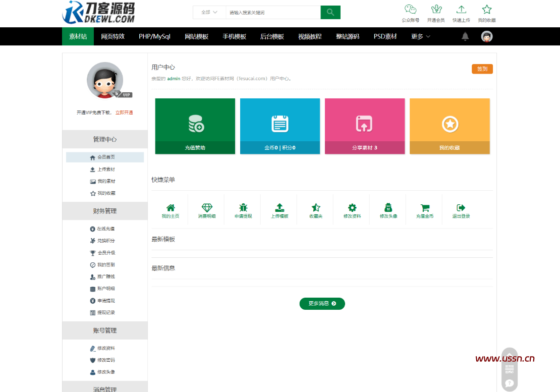
Task: Click the back-to-top floating arrow
Action: click(509, 356)
